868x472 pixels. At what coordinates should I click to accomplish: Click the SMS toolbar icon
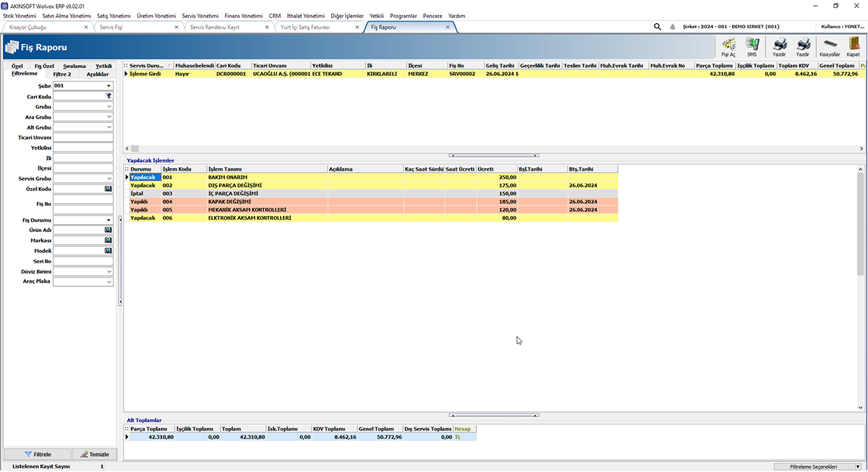pos(752,46)
